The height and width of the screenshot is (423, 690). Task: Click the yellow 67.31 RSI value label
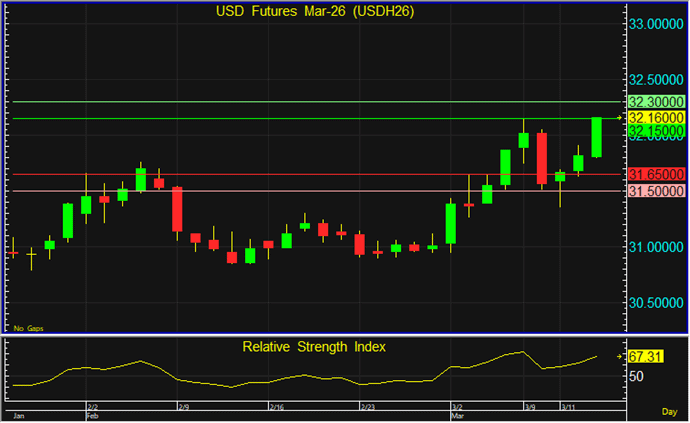(645, 356)
